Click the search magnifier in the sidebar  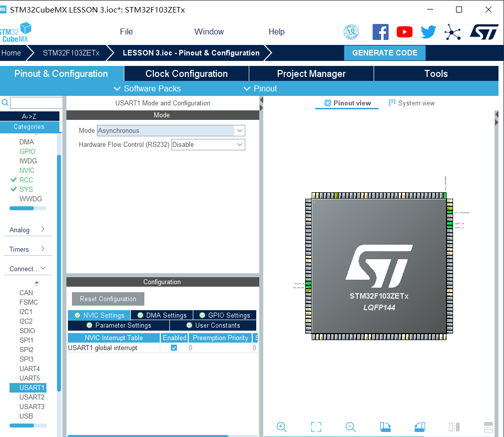(x=5, y=102)
